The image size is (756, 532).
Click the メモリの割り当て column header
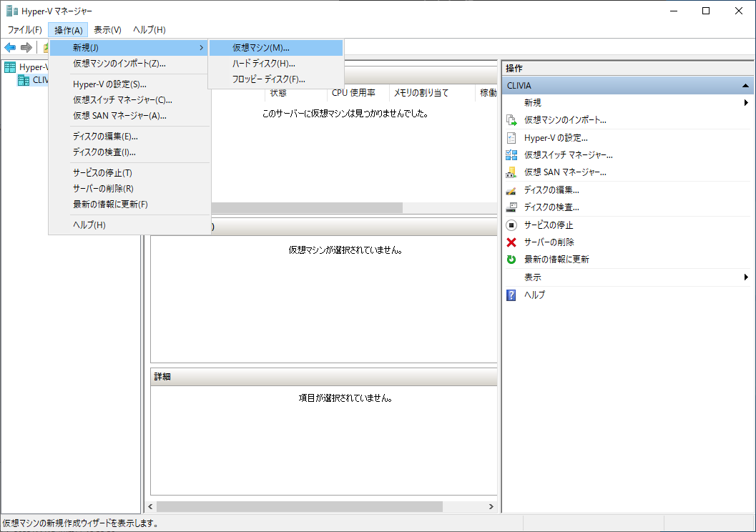coord(432,93)
